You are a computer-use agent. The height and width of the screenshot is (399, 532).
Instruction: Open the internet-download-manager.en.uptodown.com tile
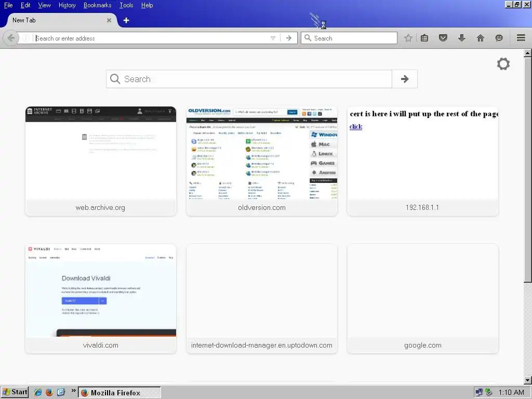[262, 299]
